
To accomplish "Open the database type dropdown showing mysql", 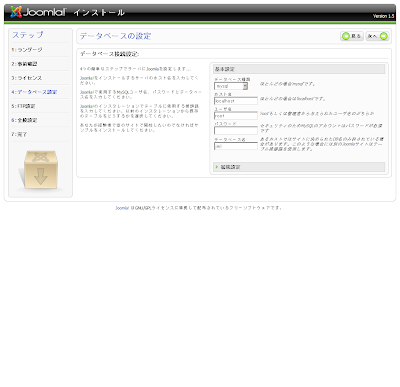I will tap(231, 86).
